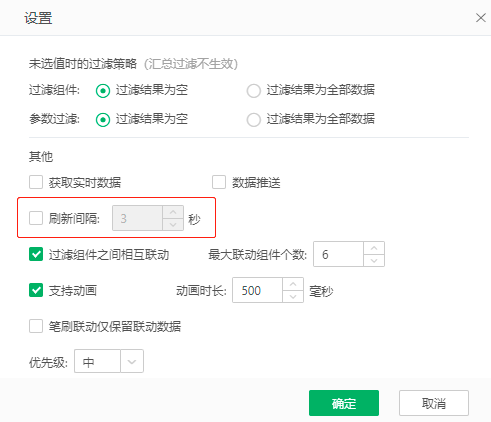Focus the 动画时长 input showing 500

click(257, 290)
